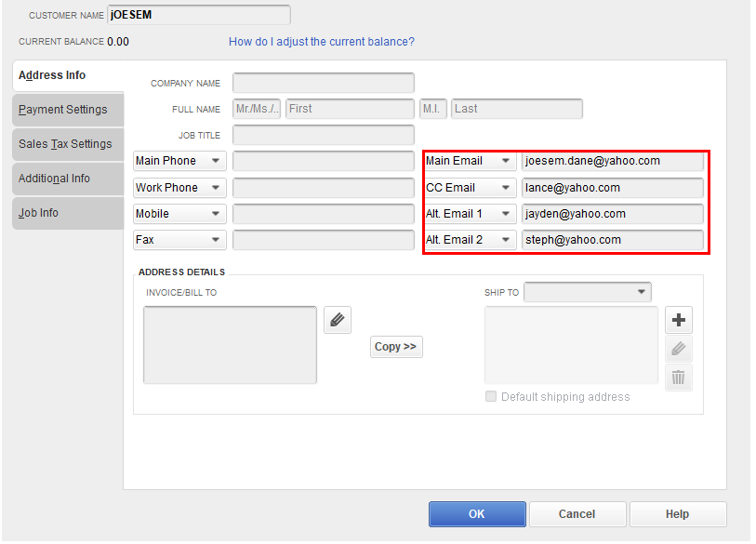This screenshot has height=544, width=756.
Task: Click the edit pencil icon beside Invoice/Bill To
Action: click(337, 320)
